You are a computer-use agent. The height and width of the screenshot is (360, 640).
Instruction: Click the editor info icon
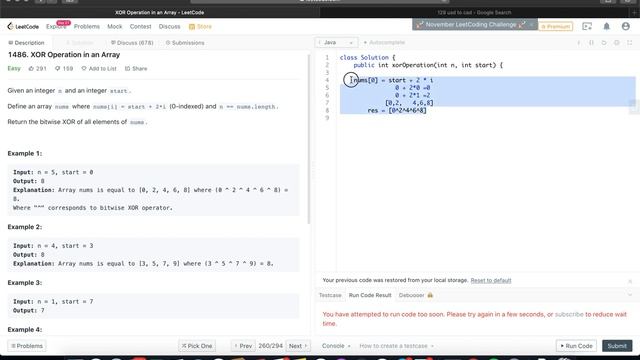coord(578,42)
